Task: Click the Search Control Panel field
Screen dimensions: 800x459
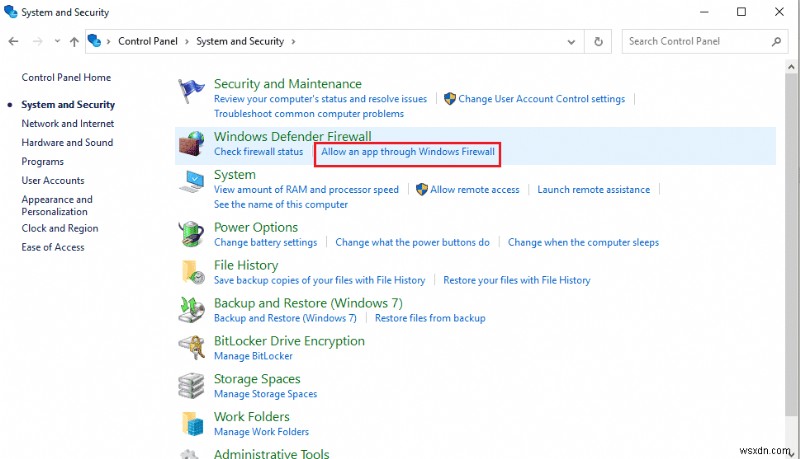Action: click(697, 42)
